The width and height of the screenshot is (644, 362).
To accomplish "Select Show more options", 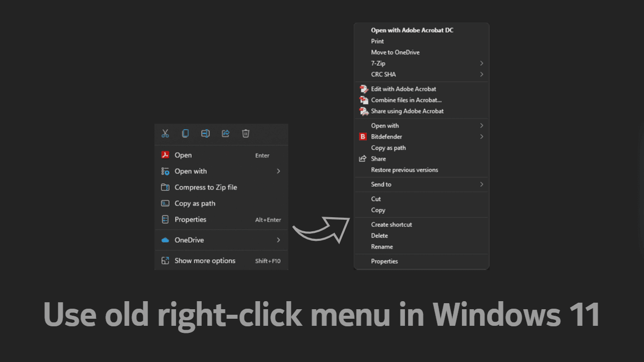I will (x=205, y=261).
